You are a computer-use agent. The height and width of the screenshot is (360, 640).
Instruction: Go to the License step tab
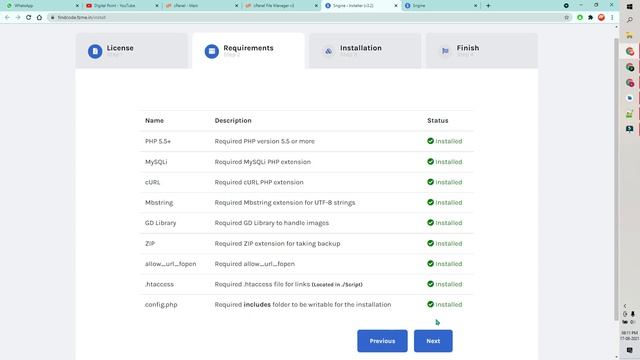click(131, 51)
